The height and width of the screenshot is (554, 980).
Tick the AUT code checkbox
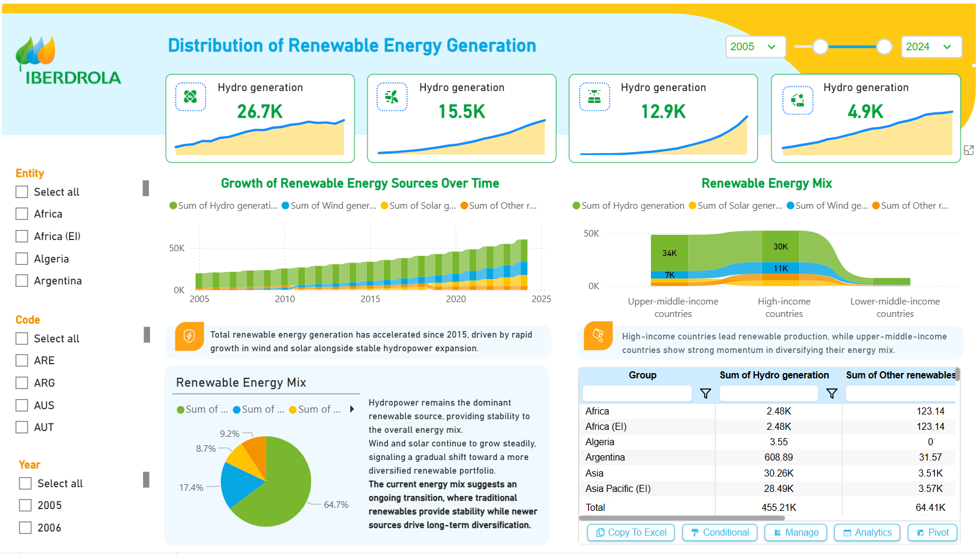22,427
